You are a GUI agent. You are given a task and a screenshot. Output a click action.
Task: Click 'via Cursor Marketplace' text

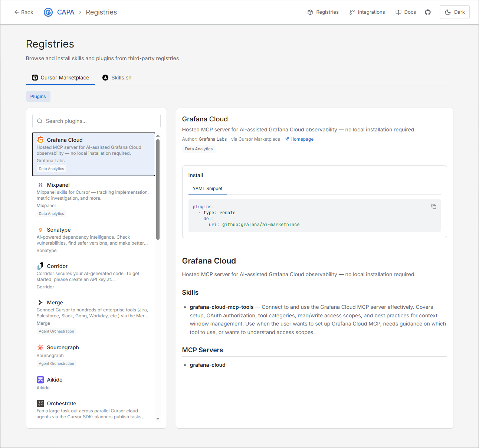[256, 139]
